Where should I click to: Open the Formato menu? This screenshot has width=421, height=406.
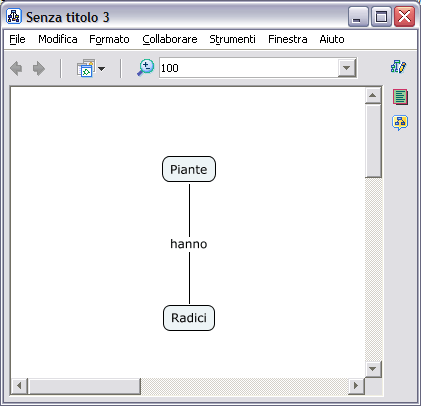coord(109,39)
